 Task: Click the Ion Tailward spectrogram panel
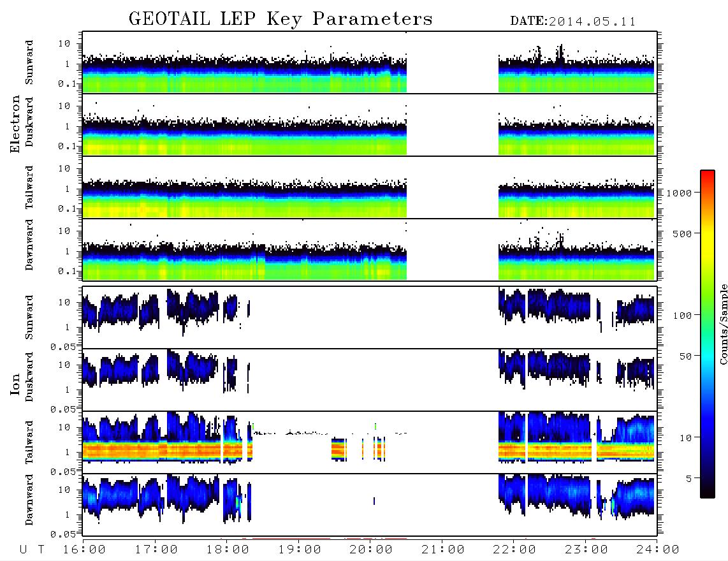[x=370, y=442]
